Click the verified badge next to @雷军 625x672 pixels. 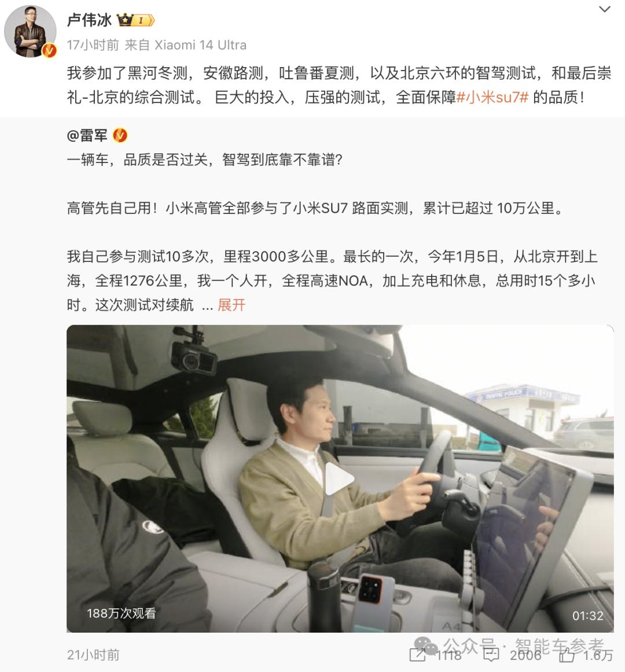pyautogui.click(x=120, y=135)
